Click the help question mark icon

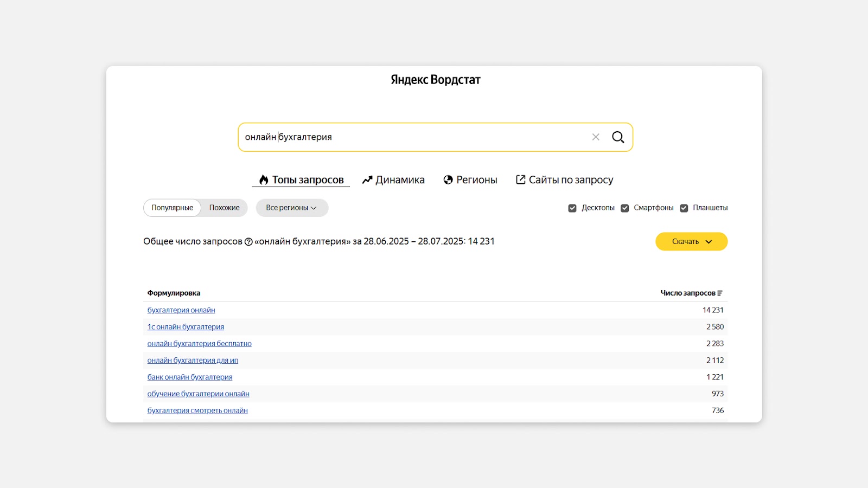click(x=248, y=242)
